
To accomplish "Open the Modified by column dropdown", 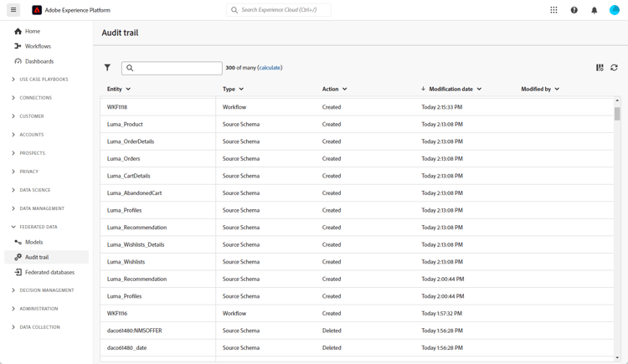I will [557, 89].
